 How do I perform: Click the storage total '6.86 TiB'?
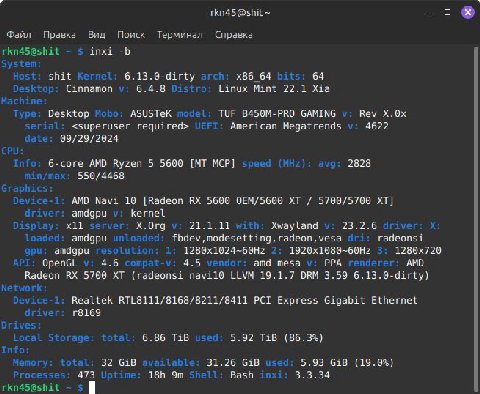[165, 338]
